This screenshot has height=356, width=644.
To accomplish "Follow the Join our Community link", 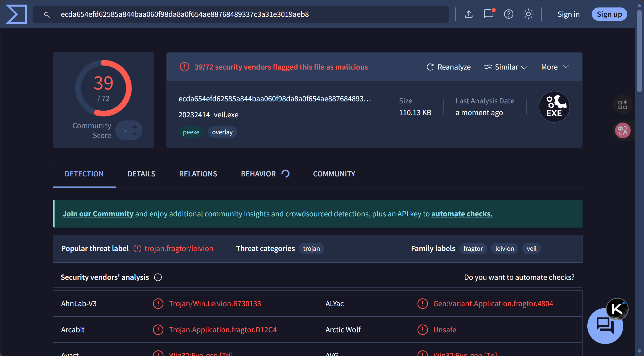I will 98,214.
